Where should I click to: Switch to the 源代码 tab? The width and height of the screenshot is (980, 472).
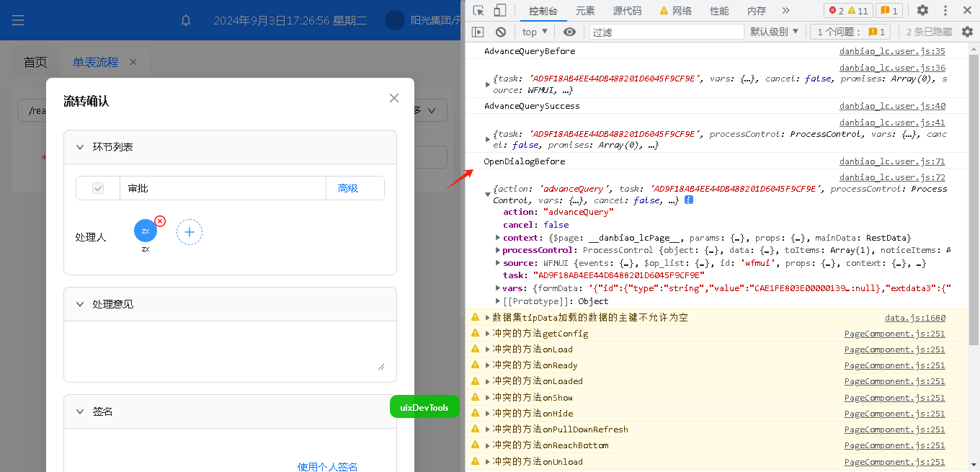pos(627,10)
